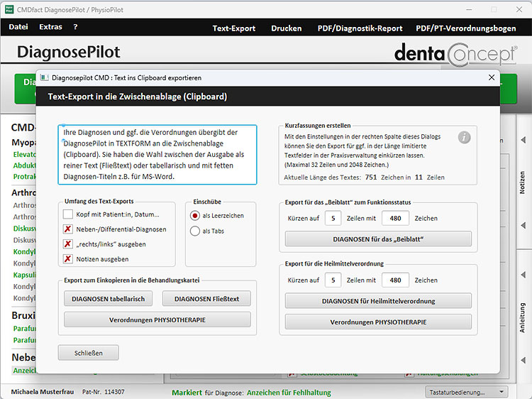The width and height of the screenshot is (532, 399).
Task: Open the Extras menu
Action: tap(50, 27)
